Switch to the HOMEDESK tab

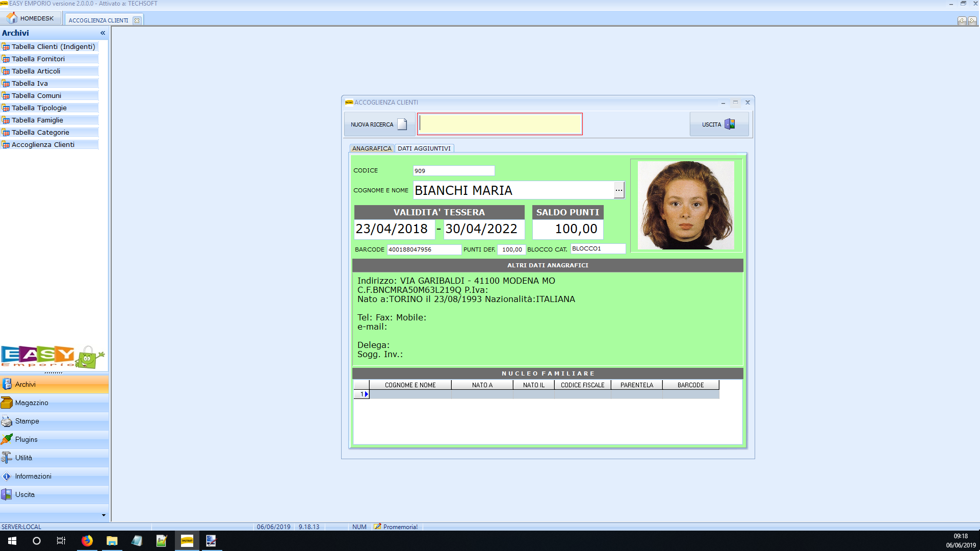[31, 18]
